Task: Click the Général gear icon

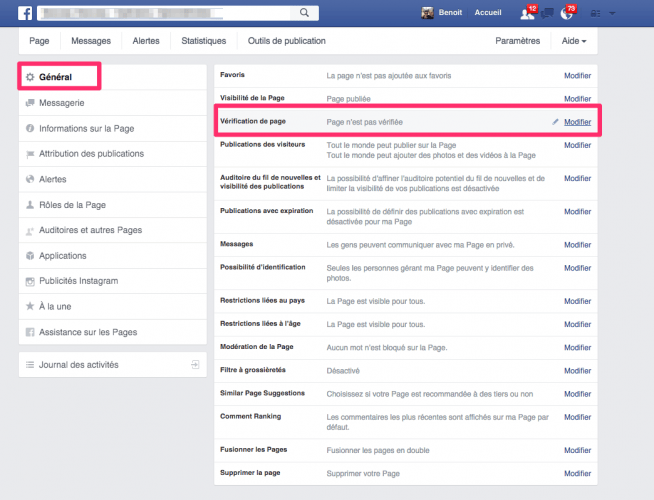Action: 30,77
